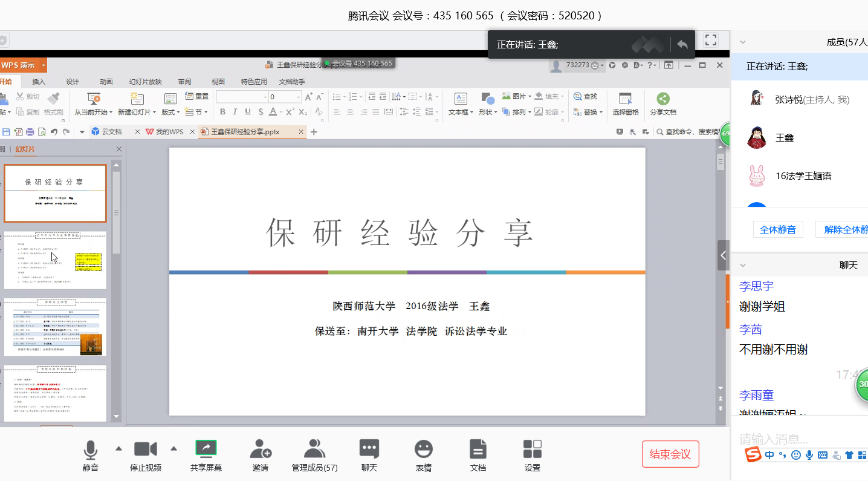
Task: Toggle superscript X² in WPS ribbon
Action: tap(290, 112)
